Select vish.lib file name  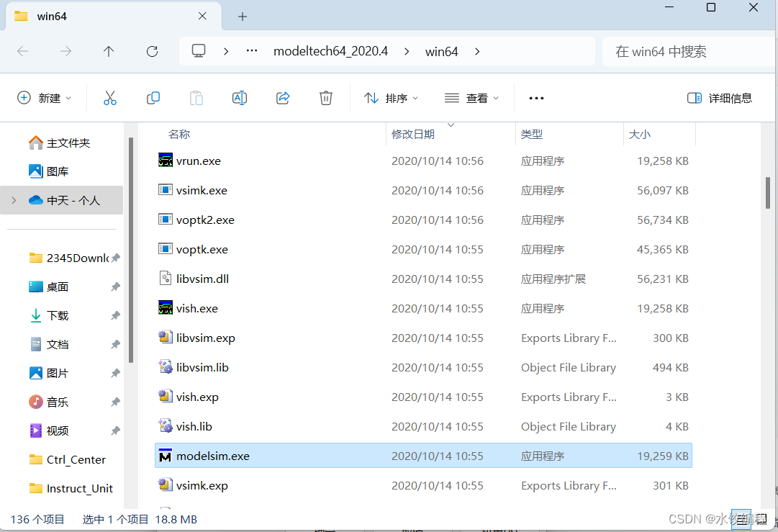(194, 426)
